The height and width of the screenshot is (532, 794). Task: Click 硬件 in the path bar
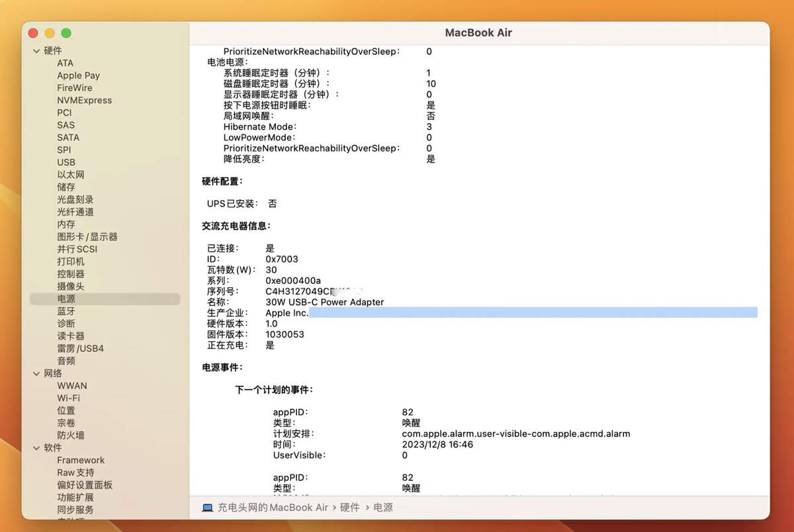click(350, 508)
